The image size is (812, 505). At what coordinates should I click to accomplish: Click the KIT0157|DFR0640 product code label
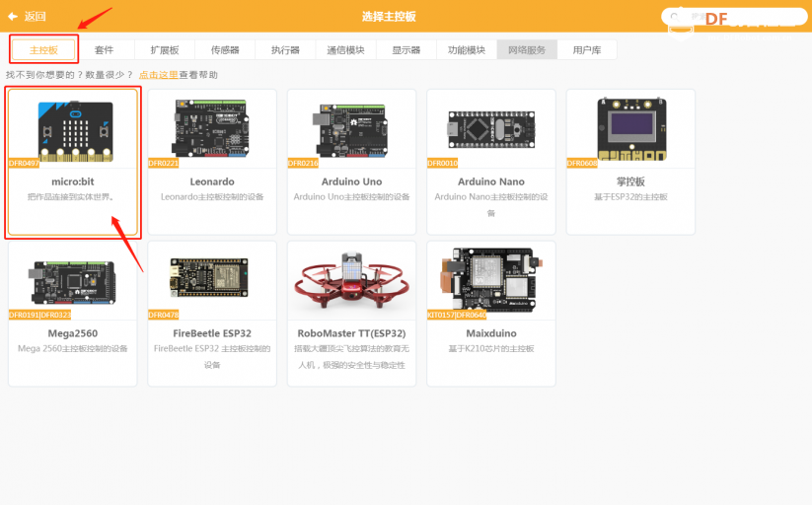coord(457,315)
